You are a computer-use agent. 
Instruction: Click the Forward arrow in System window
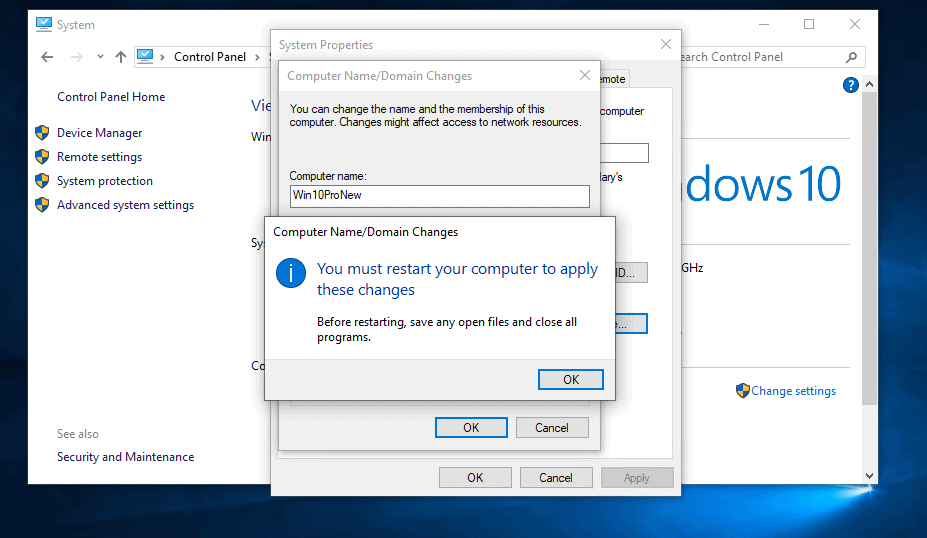pyautogui.click(x=77, y=57)
